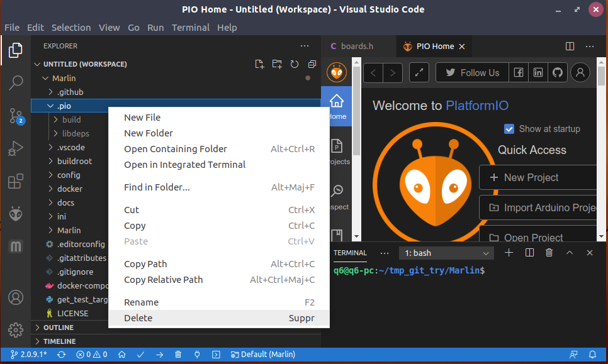Open PlatformIO alien icon in activity bar
608x364 pixels.
pyautogui.click(x=16, y=214)
